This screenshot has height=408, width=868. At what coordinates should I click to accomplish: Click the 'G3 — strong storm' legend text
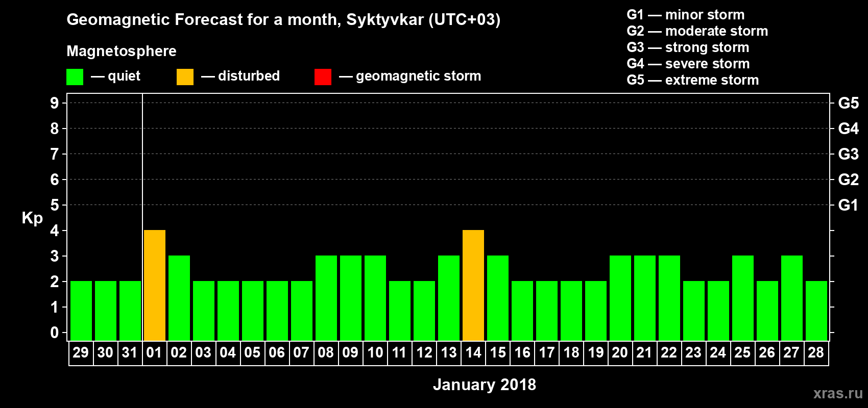click(688, 47)
